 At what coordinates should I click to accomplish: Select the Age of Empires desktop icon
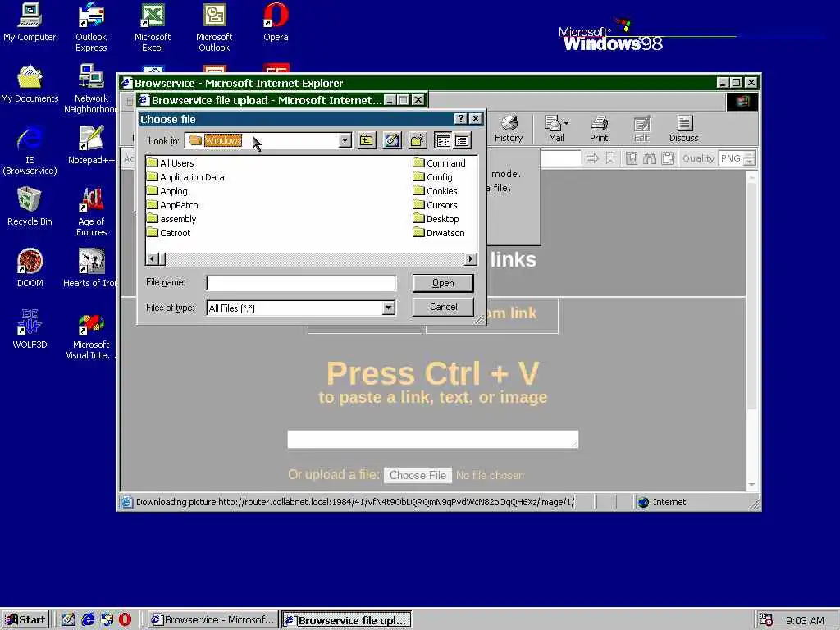92,212
